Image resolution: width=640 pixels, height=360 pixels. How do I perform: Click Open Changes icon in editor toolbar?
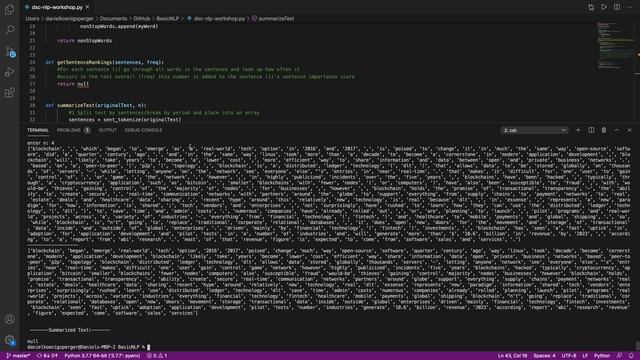pos(591,7)
